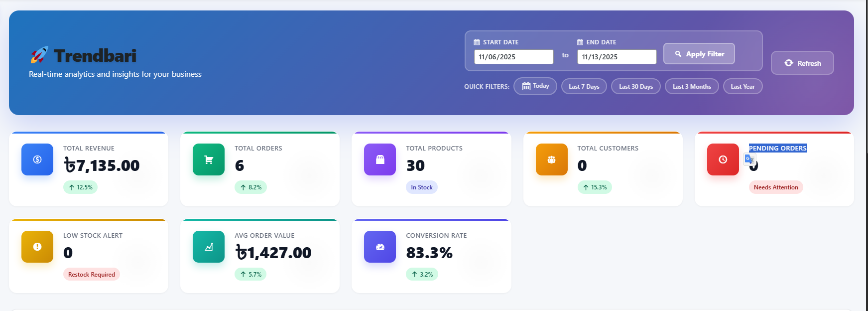
Task: Click into the End Date field
Action: pos(616,57)
